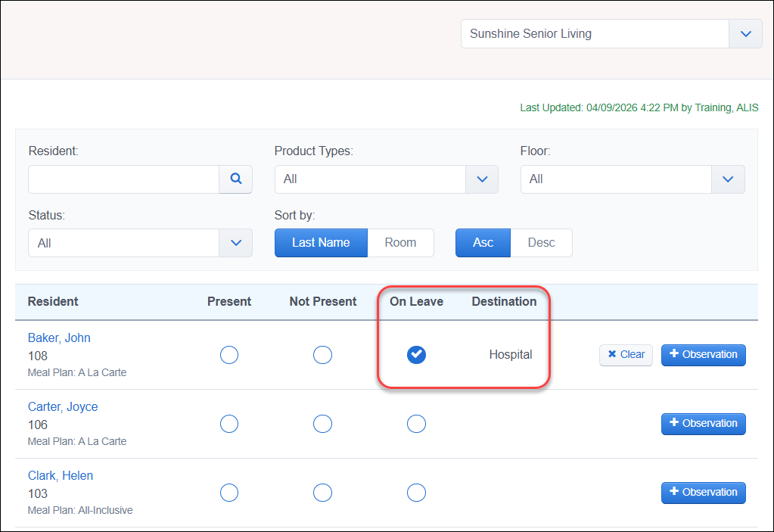Mark Joyce Carter as Not Present

322,424
